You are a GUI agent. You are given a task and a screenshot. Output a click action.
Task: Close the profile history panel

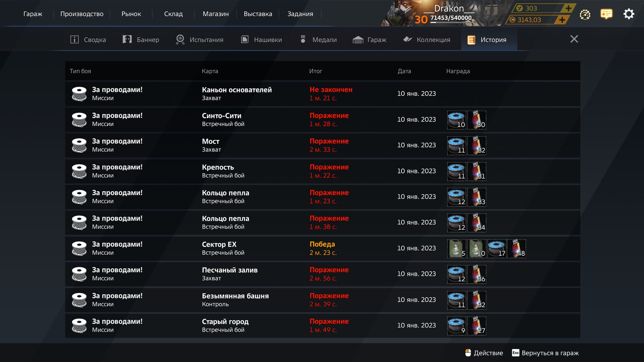click(x=574, y=39)
